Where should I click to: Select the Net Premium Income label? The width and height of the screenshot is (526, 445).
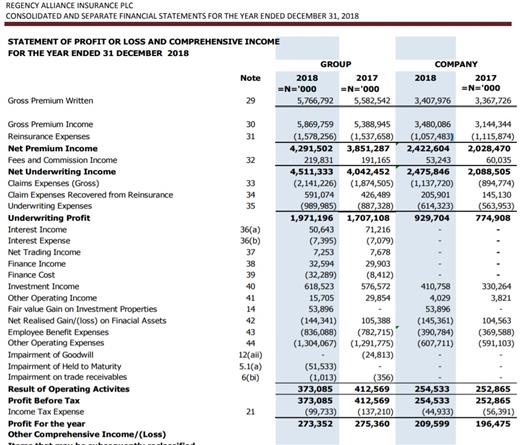point(53,148)
